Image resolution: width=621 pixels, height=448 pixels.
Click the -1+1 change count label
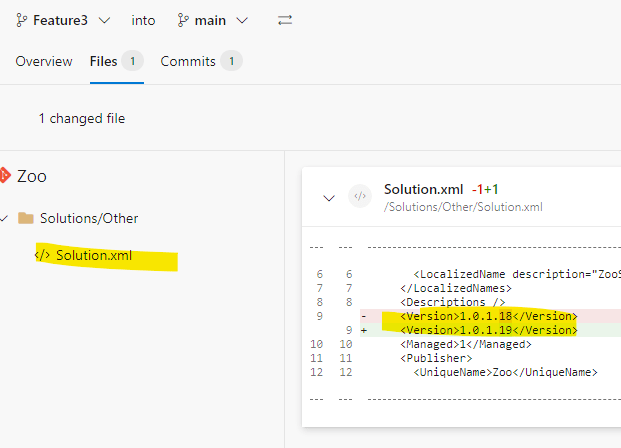(x=485, y=189)
